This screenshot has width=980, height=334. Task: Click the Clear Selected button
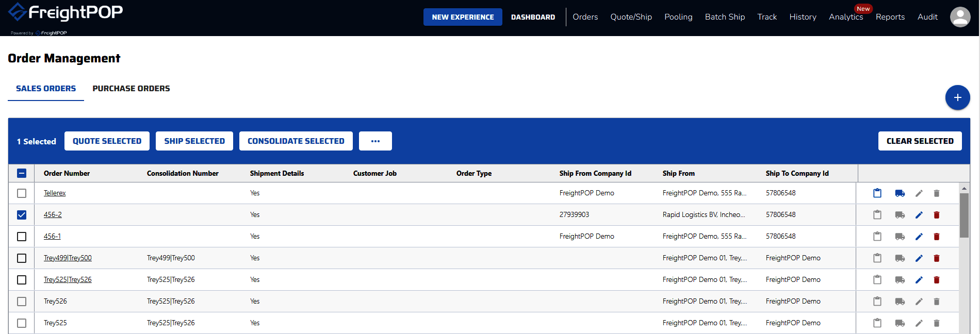click(920, 141)
